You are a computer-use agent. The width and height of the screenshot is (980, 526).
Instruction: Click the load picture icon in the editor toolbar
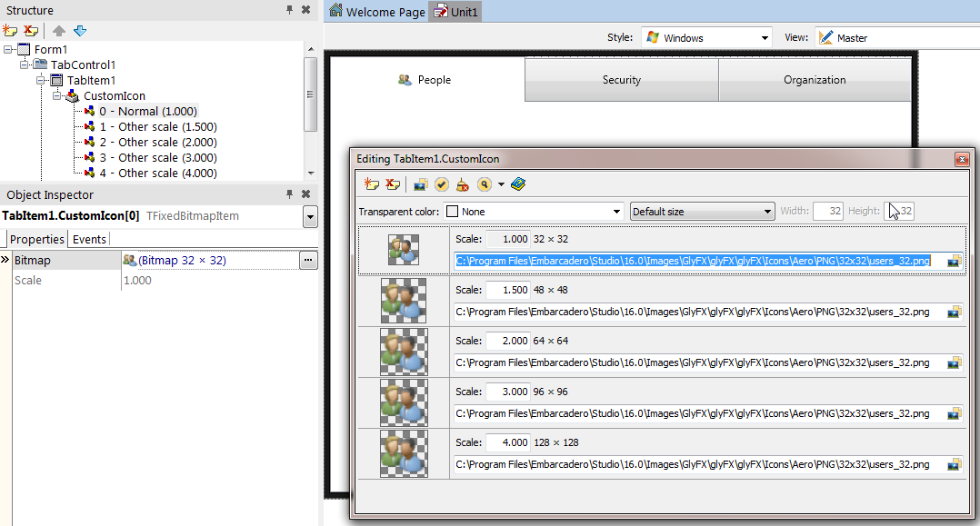tap(420, 184)
